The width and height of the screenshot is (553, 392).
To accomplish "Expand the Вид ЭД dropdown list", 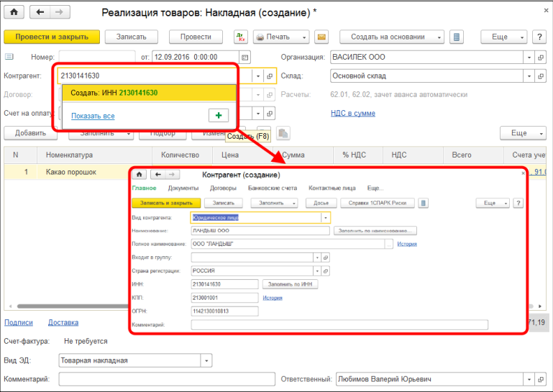I will [x=207, y=360].
